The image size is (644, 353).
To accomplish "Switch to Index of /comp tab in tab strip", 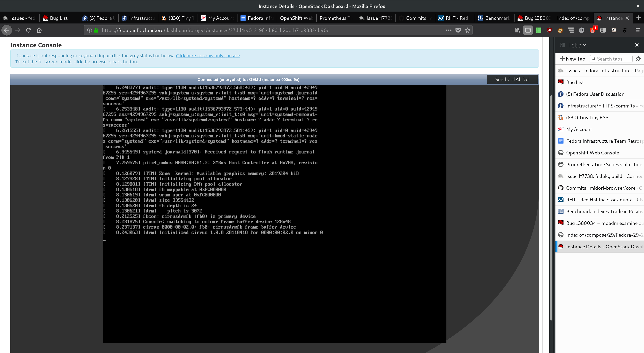I will 574,18.
